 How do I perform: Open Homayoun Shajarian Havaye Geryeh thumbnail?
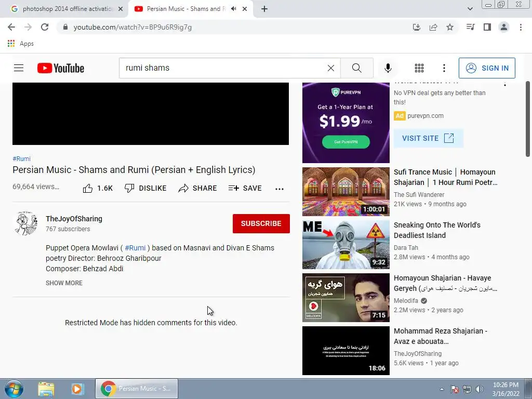click(345, 298)
